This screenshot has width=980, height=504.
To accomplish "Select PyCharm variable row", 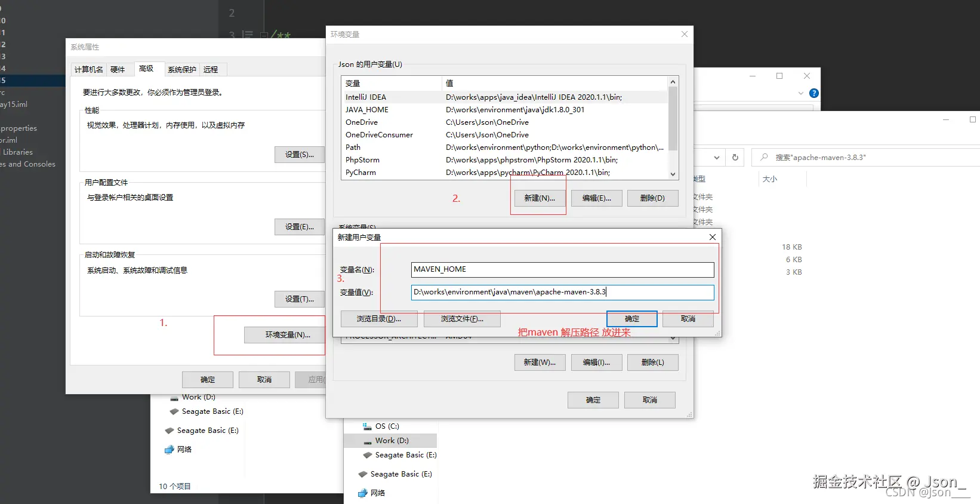I will point(504,173).
